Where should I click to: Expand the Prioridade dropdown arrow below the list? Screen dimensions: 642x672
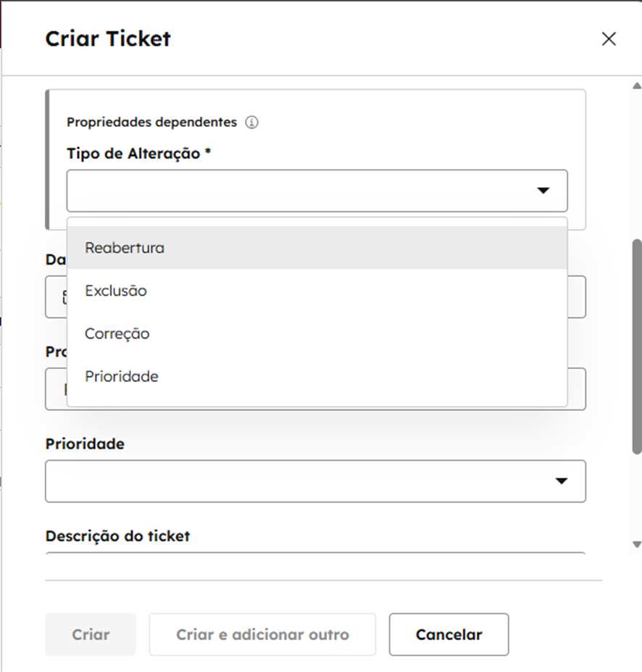click(x=561, y=481)
